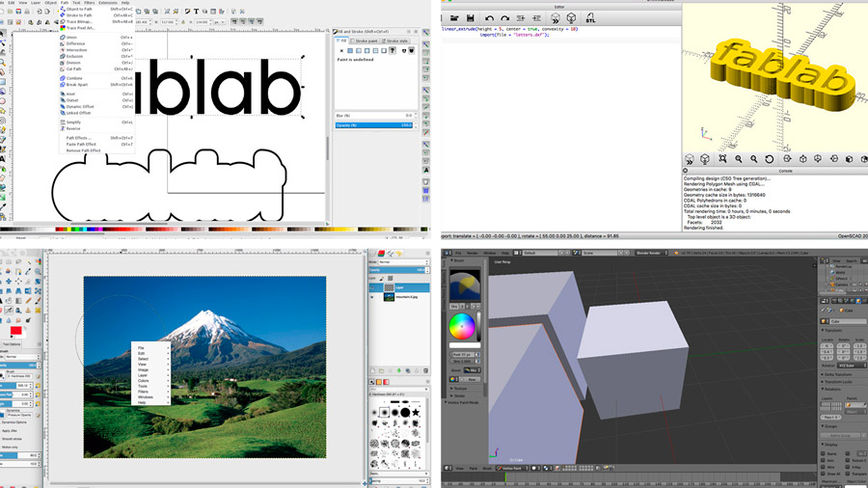Screen dimensions: 868x488
Task: Switch to the Stroke paint tab in Inkscape
Action: 365,41
